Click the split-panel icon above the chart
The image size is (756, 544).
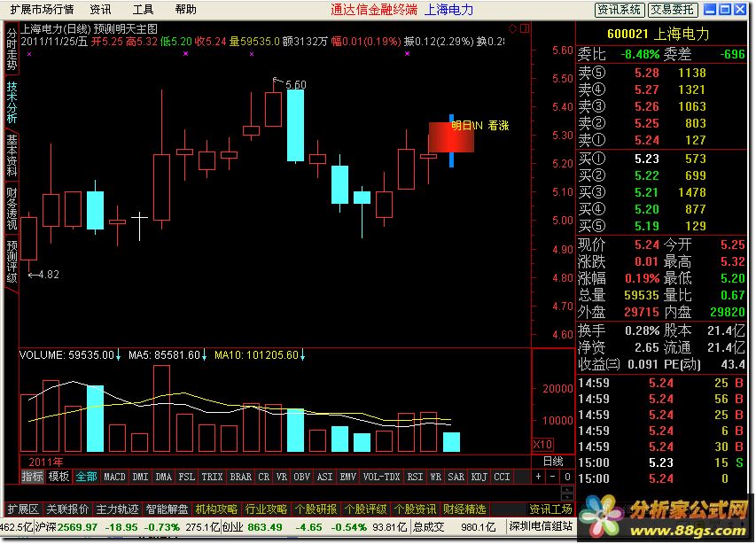pyautogui.click(x=525, y=29)
